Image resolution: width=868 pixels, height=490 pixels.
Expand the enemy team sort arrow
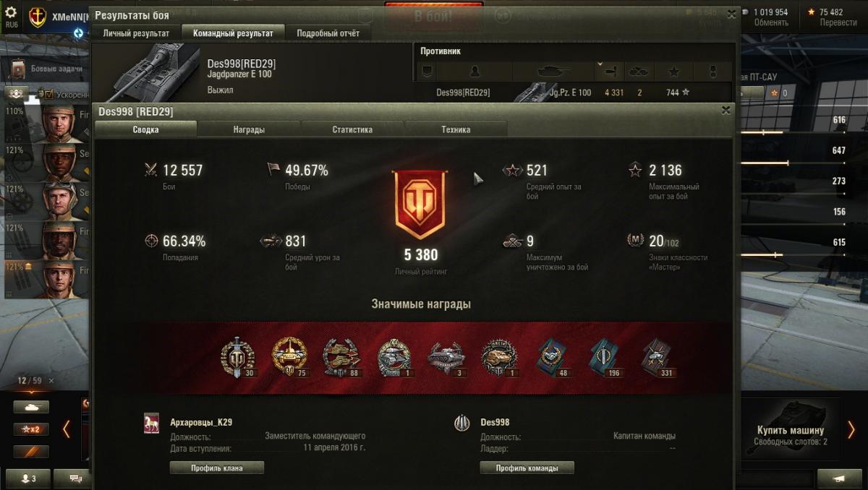click(x=600, y=65)
